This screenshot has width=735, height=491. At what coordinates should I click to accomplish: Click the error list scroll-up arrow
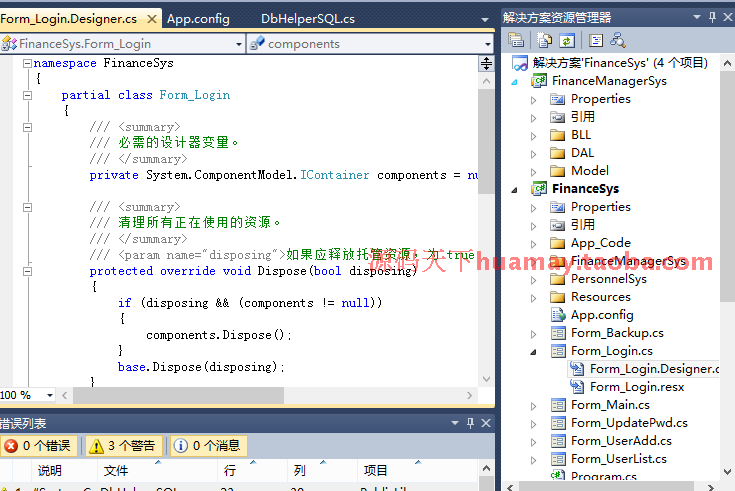486,468
